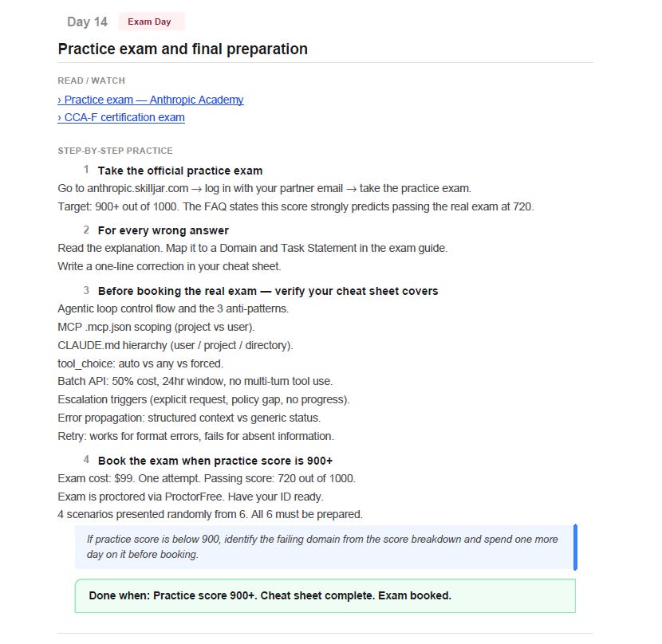Click the step number 3 marker
Screen dimensions: 662x644
[x=86, y=290]
